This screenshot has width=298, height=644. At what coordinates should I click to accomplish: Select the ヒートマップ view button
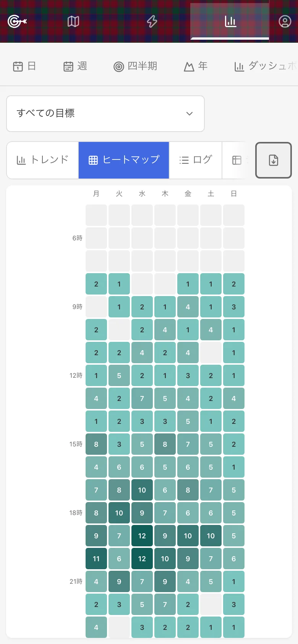point(124,160)
